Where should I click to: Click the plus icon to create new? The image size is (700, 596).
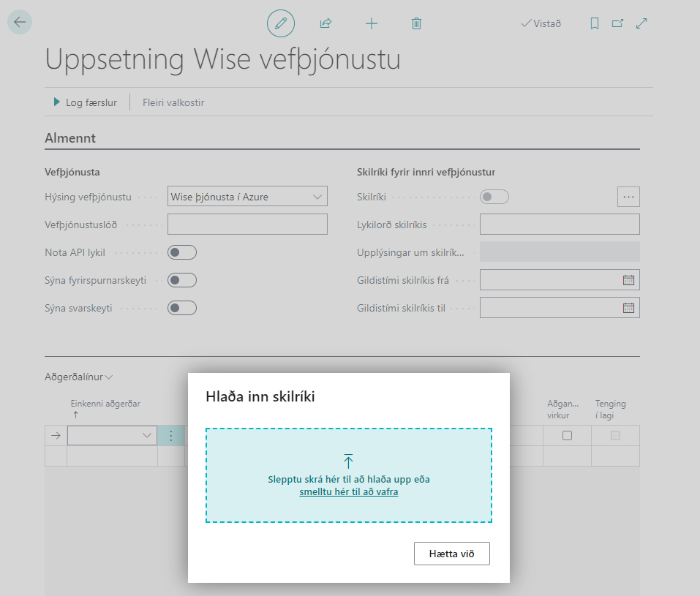(372, 23)
